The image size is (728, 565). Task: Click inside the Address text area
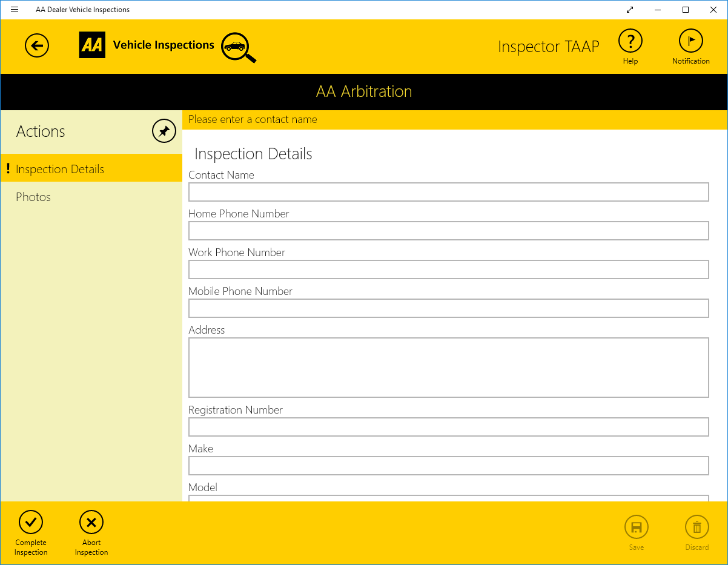(449, 368)
